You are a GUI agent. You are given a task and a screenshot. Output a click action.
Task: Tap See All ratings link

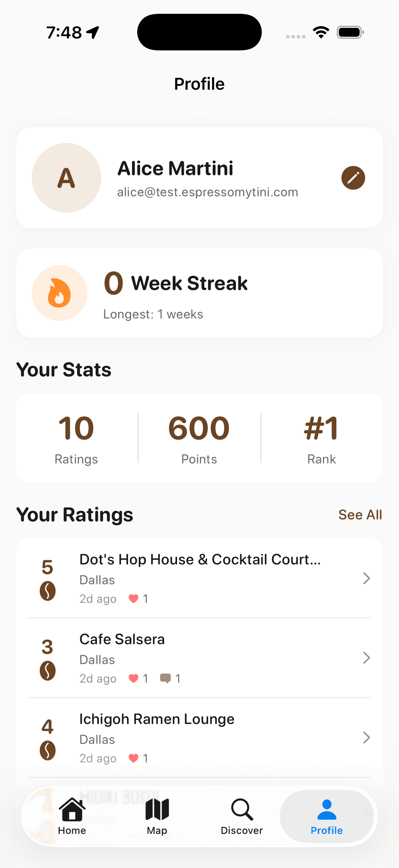click(360, 514)
